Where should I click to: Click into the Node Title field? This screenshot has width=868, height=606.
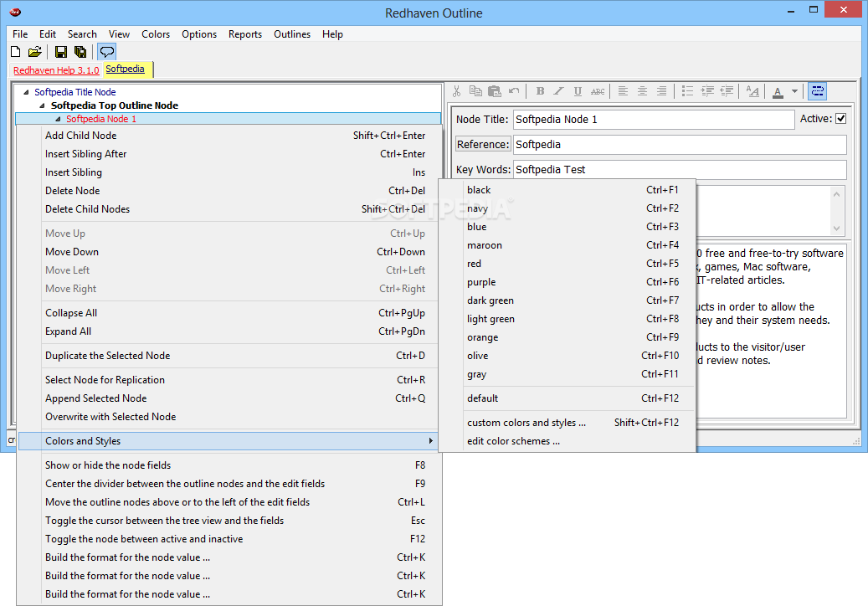(654, 120)
